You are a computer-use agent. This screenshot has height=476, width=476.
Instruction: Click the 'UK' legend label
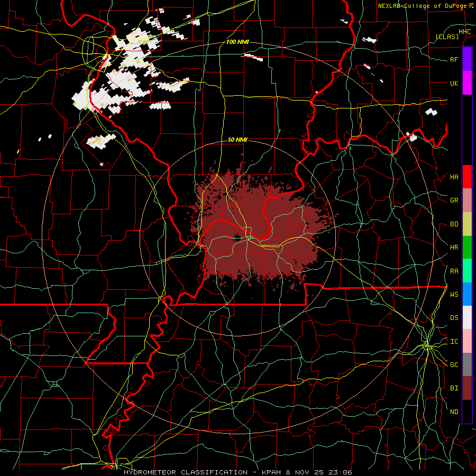pyautogui.click(x=454, y=83)
